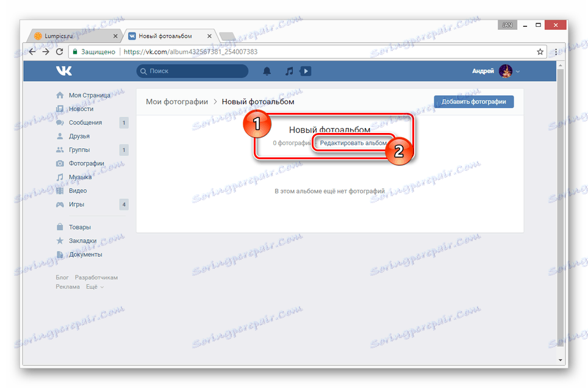Close the Lumpics.ru tab

click(x=115, y=36)
